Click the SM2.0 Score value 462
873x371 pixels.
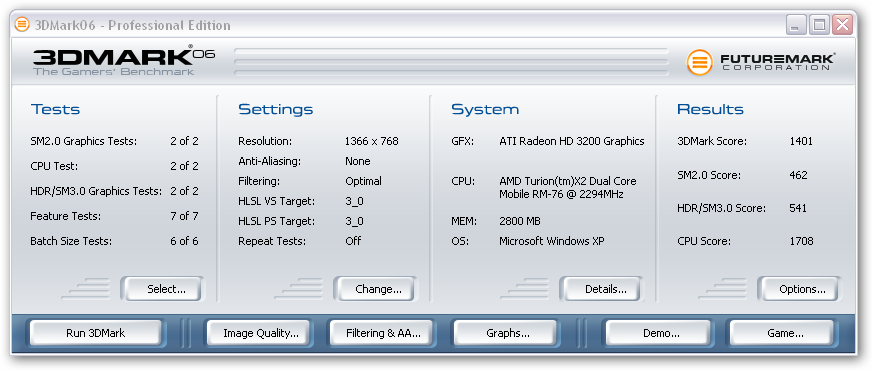[798, 175]
